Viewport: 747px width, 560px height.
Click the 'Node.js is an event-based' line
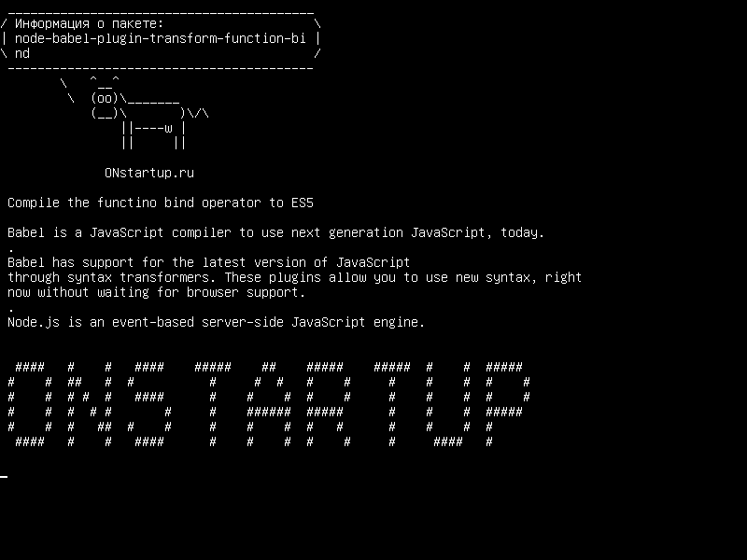tap(216, 322)
